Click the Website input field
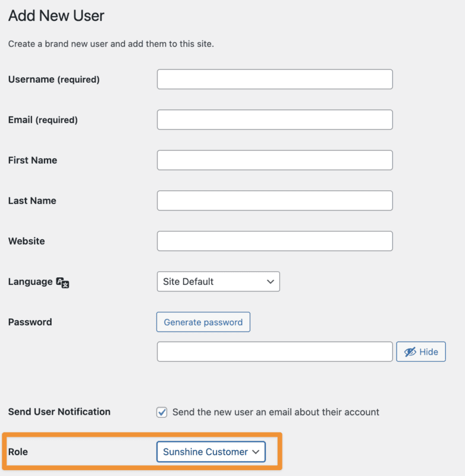465x476 pixels. (x=274, y=241)
